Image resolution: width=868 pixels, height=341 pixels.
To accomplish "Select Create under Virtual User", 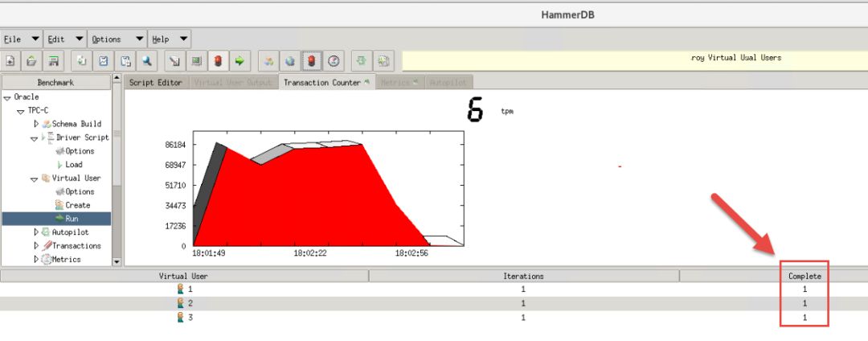I will pos(77,205).
